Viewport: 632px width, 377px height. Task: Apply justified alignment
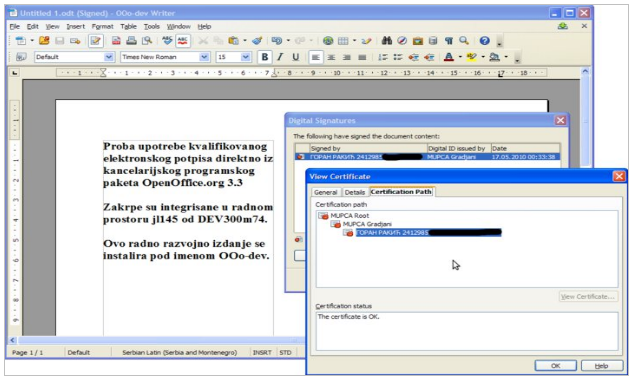pyautogui.click(x=362, y=57)
